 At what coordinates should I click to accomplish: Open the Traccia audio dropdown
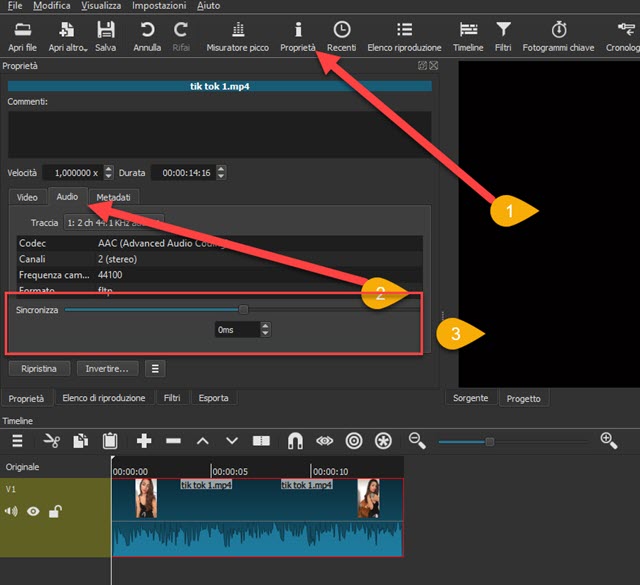click(x=114, y=223)
